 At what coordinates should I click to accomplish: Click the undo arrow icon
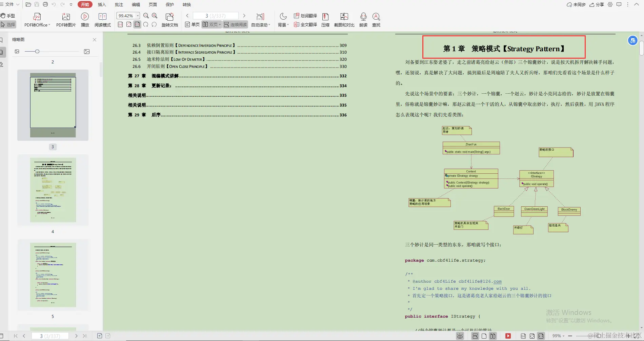54,4
